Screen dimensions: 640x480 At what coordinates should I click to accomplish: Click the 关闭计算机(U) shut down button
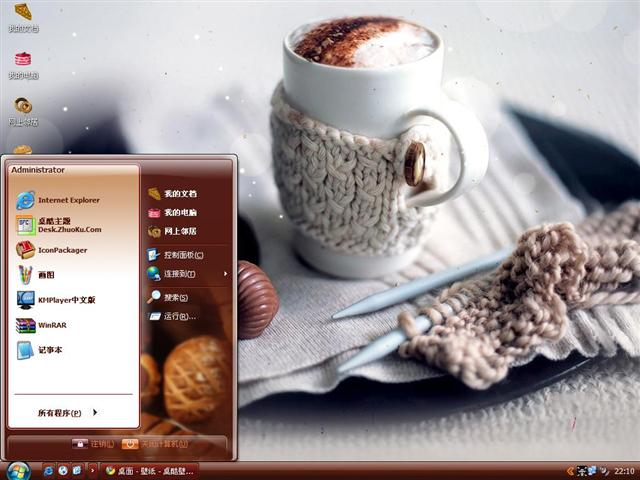(156, 444)
